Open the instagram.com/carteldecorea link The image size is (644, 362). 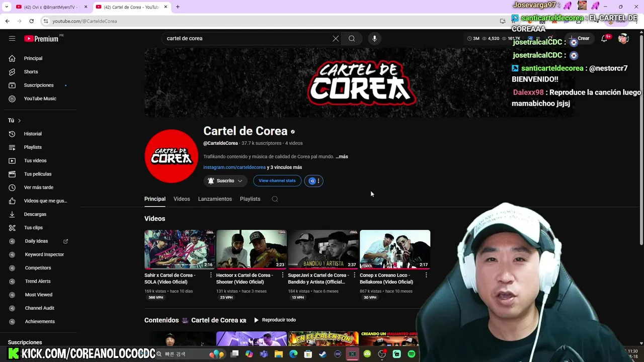(x=234, y=167)
